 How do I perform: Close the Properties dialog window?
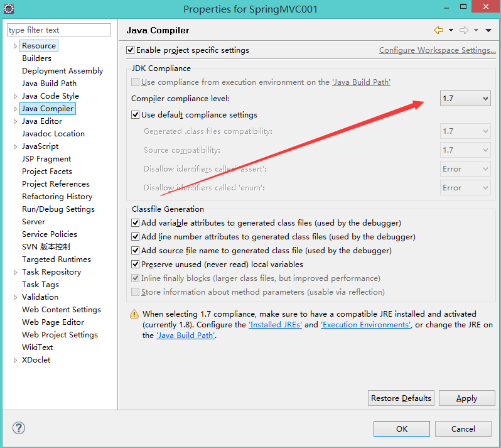486,6
